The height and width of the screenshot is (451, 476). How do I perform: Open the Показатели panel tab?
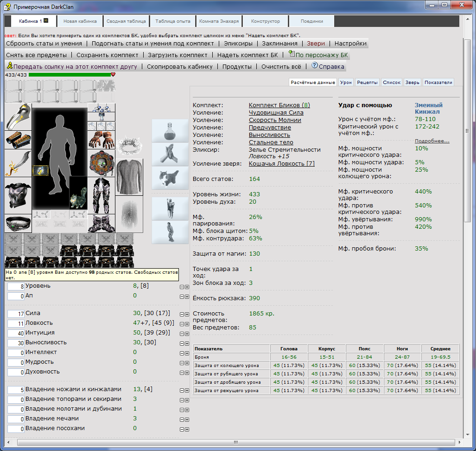(x=438, y=83)
